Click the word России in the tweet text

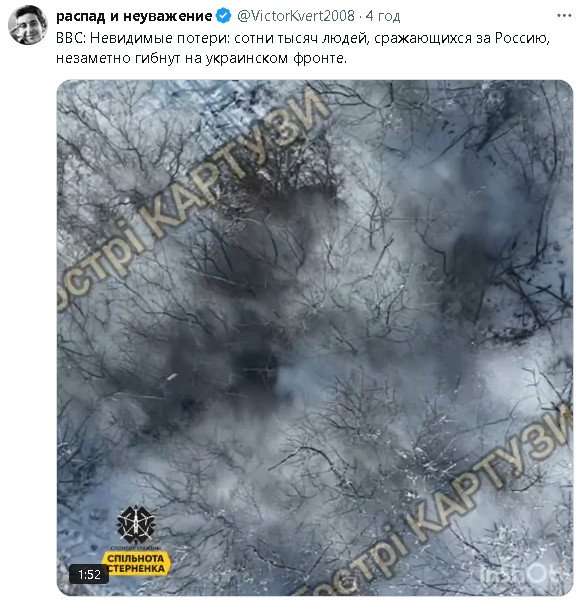[x=522, y=38]
